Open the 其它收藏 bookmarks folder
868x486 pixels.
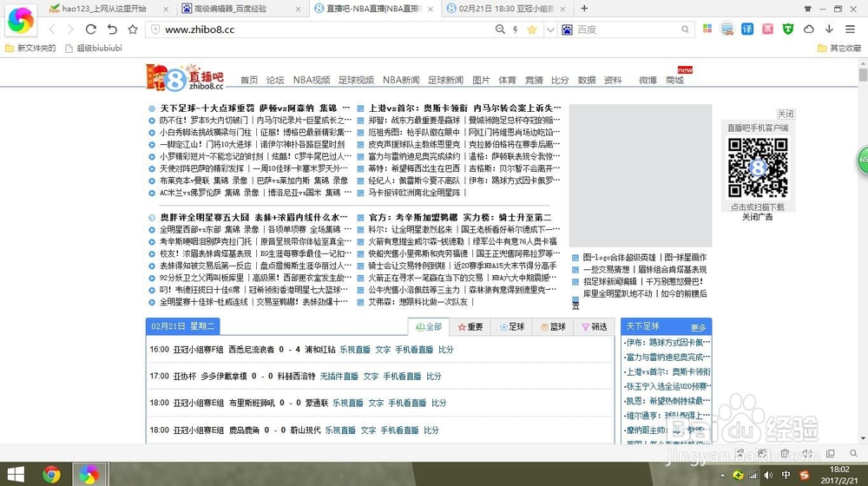pyautogui.click(x=839, y=48)
